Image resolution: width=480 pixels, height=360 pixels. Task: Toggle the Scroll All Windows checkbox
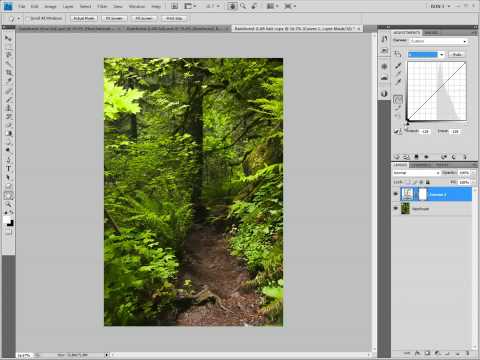tap(28, 19)
